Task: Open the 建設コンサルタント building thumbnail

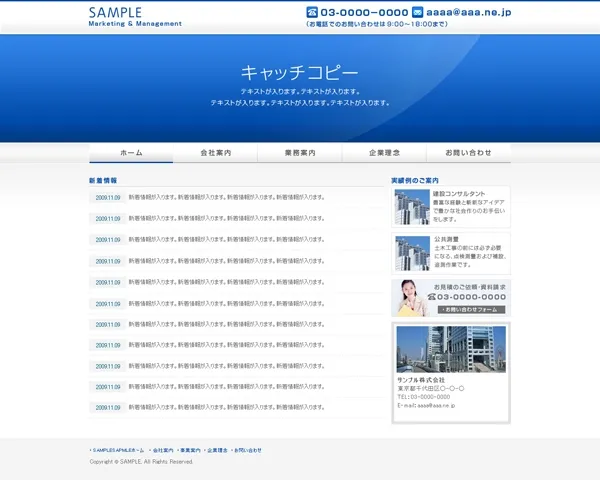Action: point(412,207)
